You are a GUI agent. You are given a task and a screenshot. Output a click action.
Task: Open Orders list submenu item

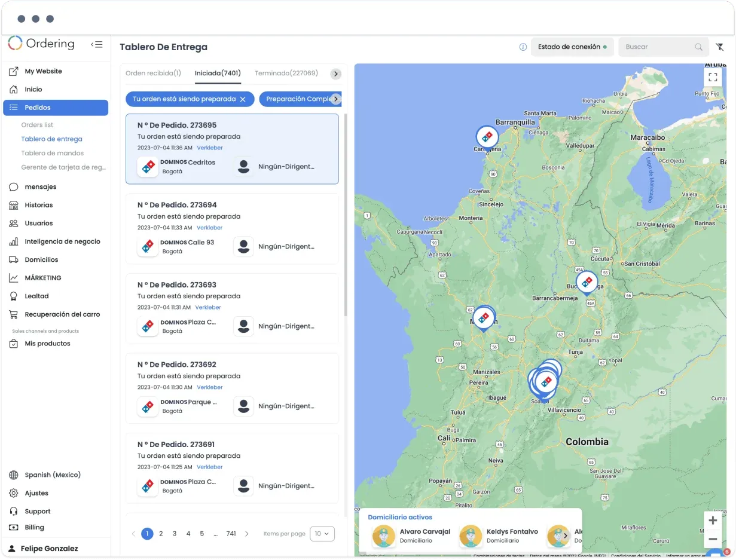pyautogui.click(x=37, y=125)
